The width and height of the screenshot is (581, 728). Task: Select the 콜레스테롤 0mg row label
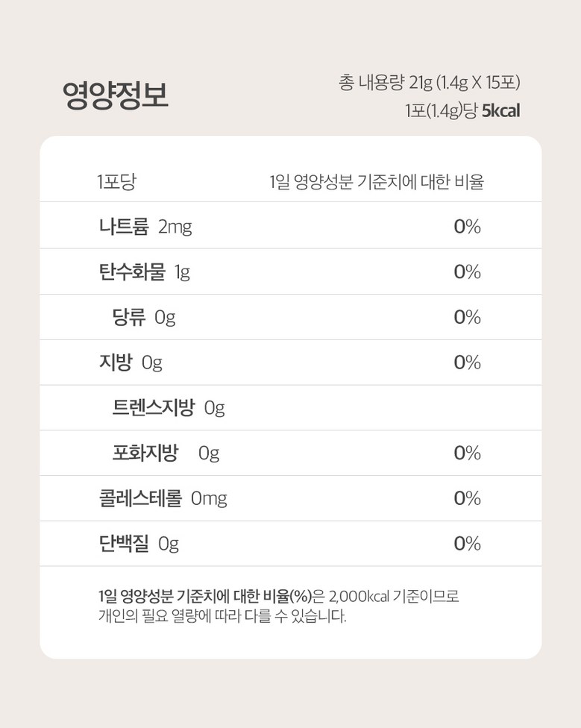[162, 499]
